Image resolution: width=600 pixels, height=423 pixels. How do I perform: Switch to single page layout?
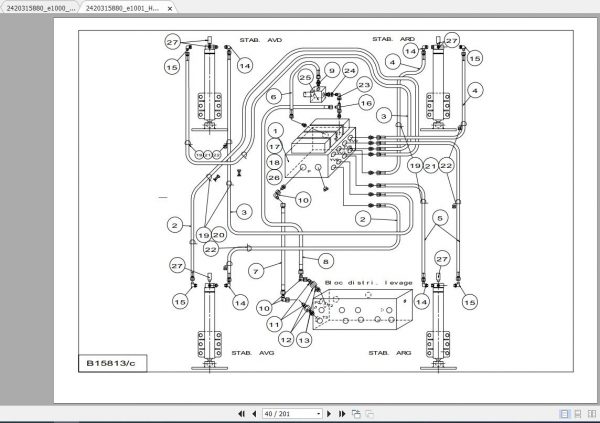pos(564,414)
